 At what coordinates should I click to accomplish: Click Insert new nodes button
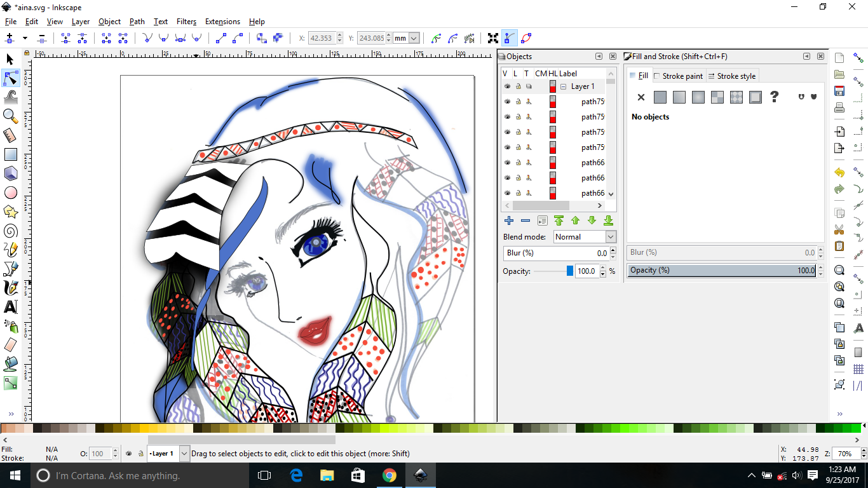coord(10,38)
